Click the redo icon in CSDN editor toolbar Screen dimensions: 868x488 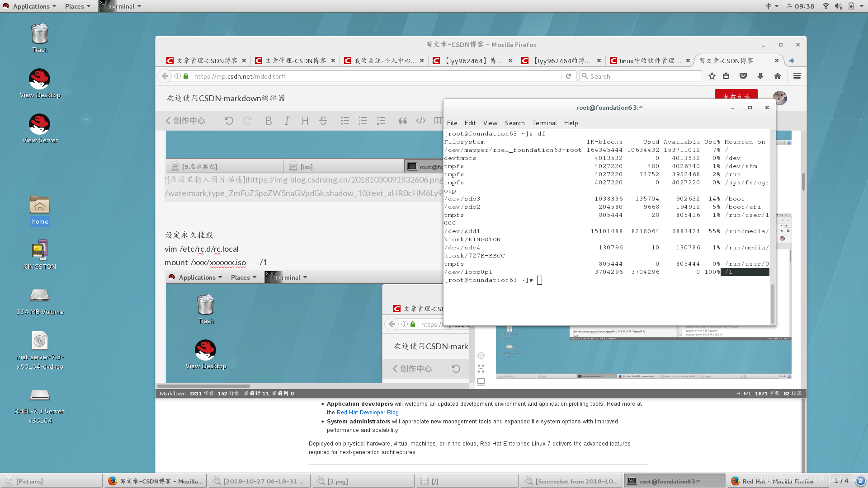[x=247, y=121]
